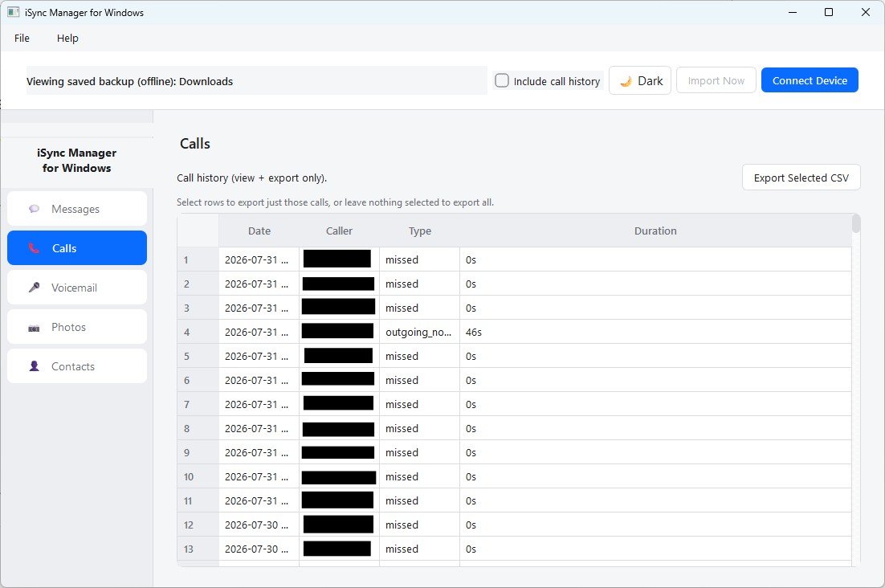Click Export Selected CSV
Viewport: 885px width, 588px height.
pyautogui.click(x=801, y=178)
